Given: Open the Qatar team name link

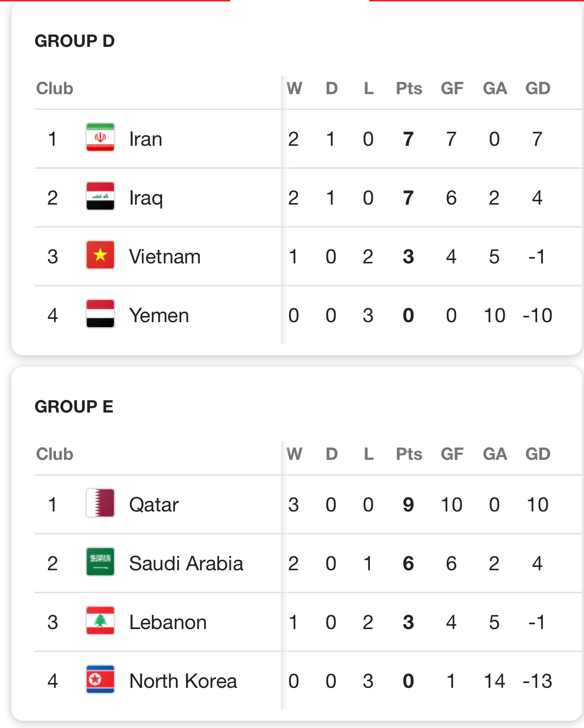Looking at the screenshot, I should [154, 505].
